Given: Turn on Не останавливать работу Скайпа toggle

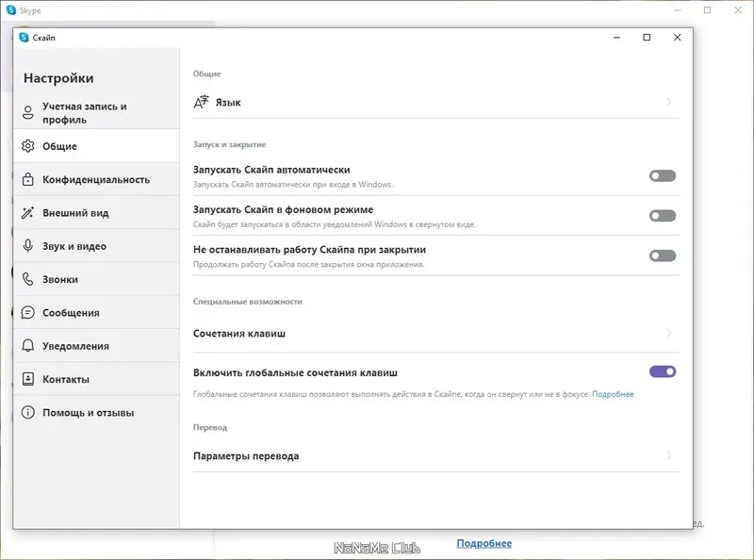Looking at the screenshot, I should [x=663, y=255].
